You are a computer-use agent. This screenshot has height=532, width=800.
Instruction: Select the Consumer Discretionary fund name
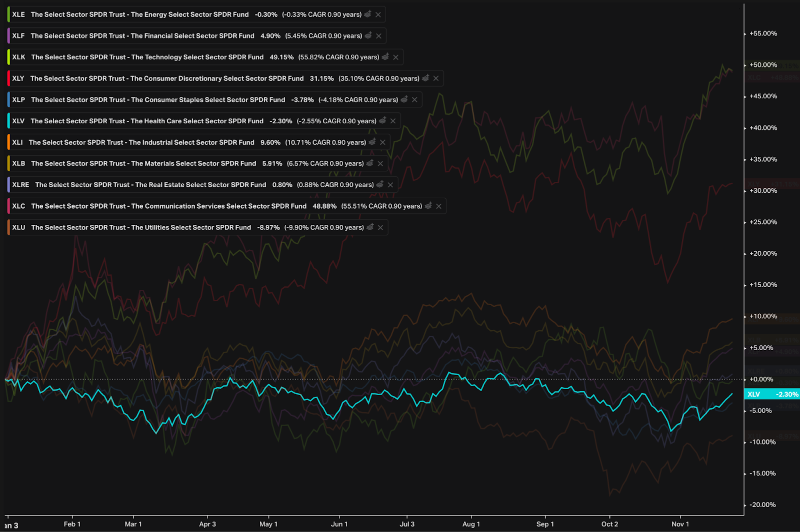click(167, 78)
